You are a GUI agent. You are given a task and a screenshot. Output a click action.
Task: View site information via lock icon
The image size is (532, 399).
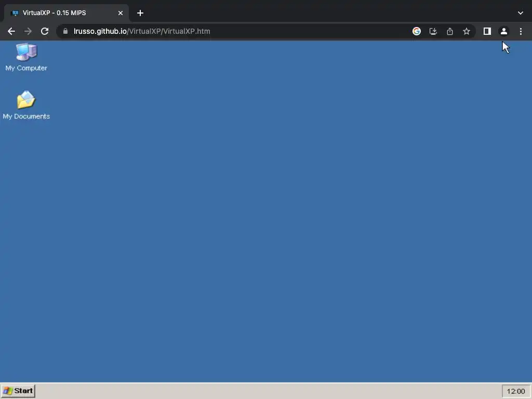pyautogui.click(x=65, y=31)
